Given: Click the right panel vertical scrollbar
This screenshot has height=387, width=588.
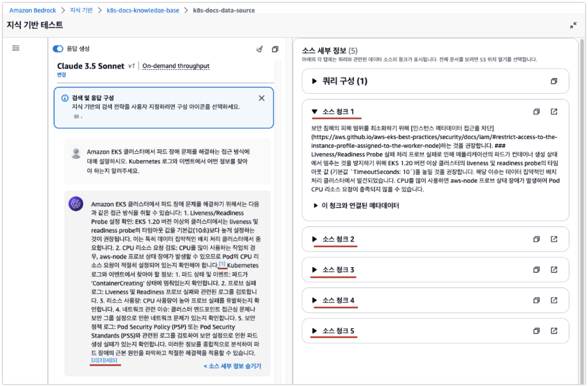Looking at the screenshot, I should 582,210.
